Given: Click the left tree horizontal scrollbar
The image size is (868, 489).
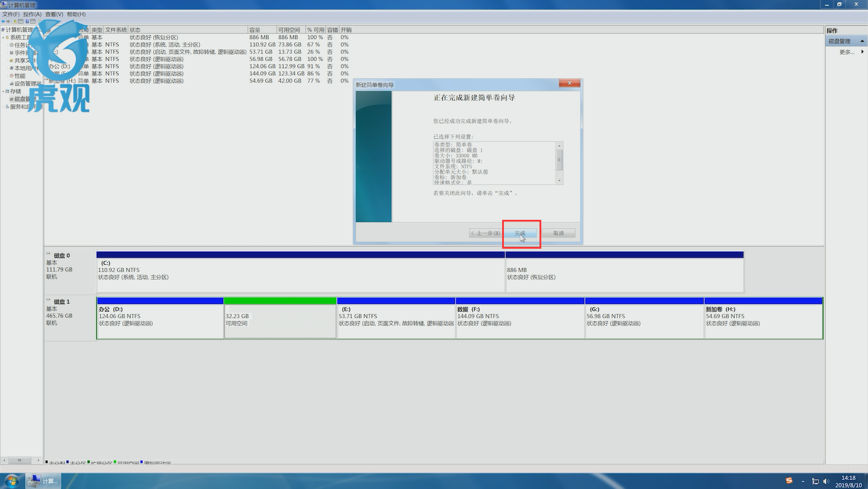Looking at the screenshot, I should tap(20, 460).
